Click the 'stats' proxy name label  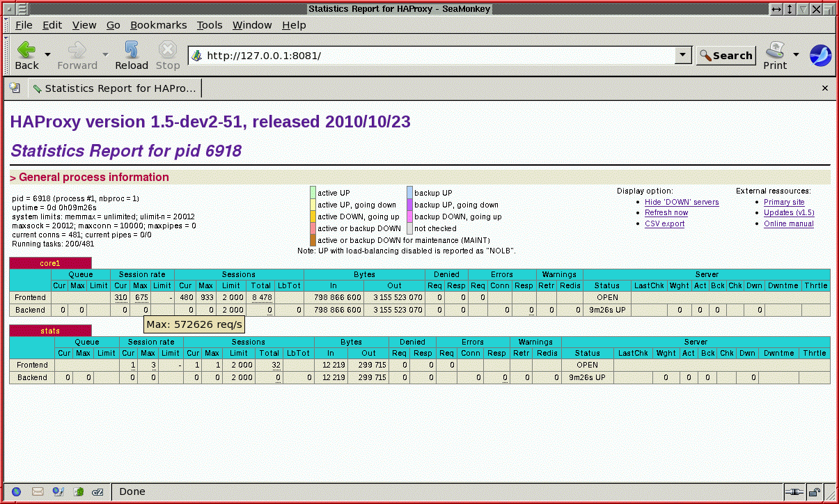point(50,331)
